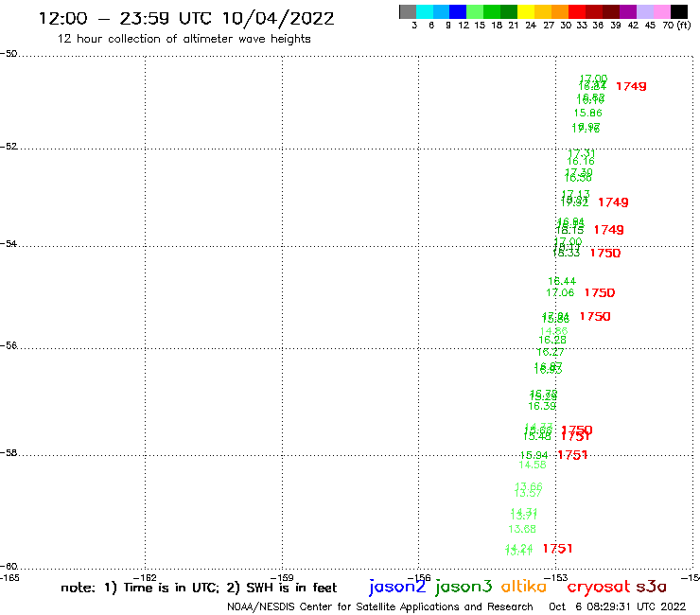700x615 pixels.
Task: Click the lavender swatch in the color scale
Action: coord(644,11)
